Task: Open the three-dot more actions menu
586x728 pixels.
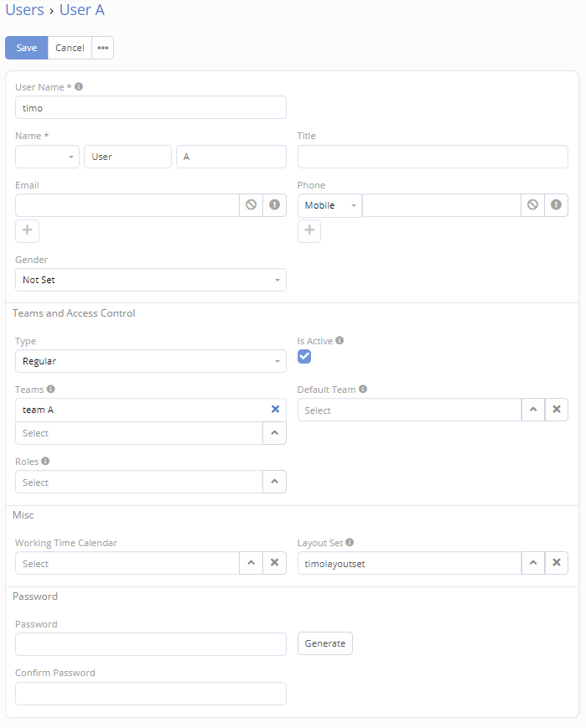Action: pyautogui.click(x=102, y=48)
